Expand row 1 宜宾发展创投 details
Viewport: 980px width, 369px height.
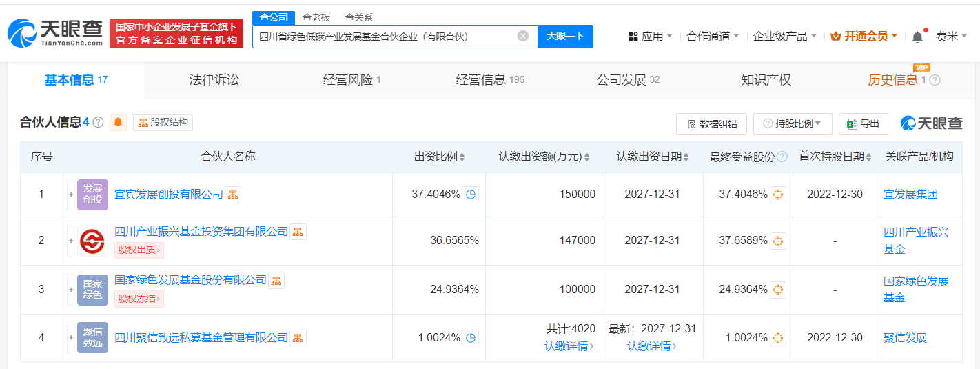pos(70,195)
